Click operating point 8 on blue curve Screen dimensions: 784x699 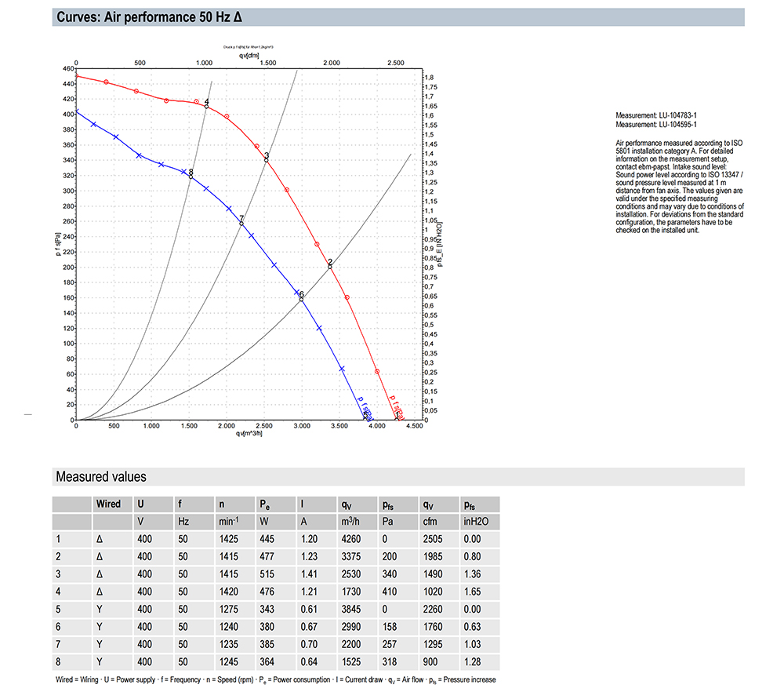(191, 177)
